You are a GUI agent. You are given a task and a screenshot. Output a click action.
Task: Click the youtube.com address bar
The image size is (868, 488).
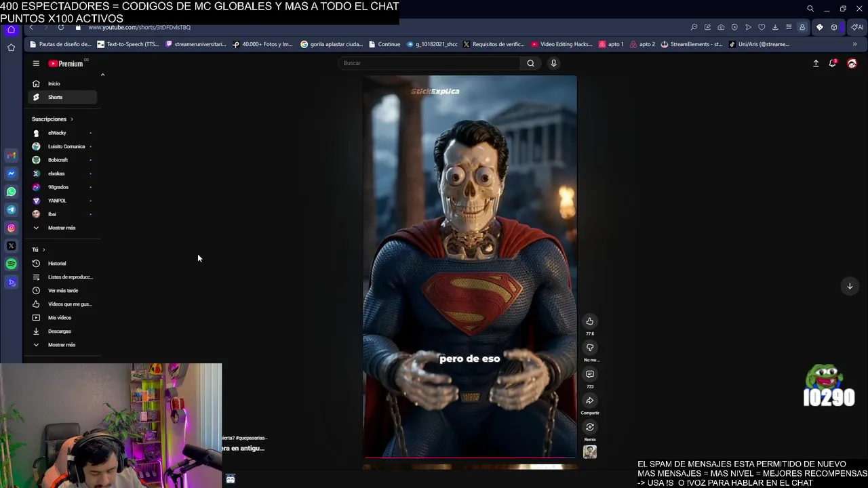click(139, 27)
